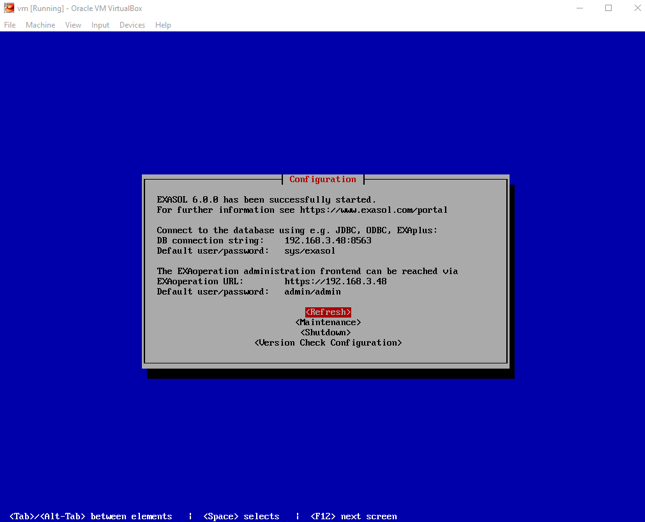Click the DB connection string 192.168.3.48:8563

(328, 240)
